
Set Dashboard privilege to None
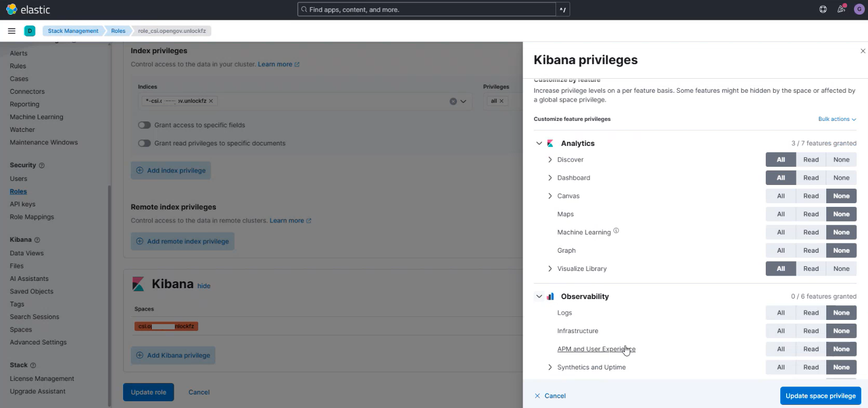pyautogui.click(x=841, y=178)
